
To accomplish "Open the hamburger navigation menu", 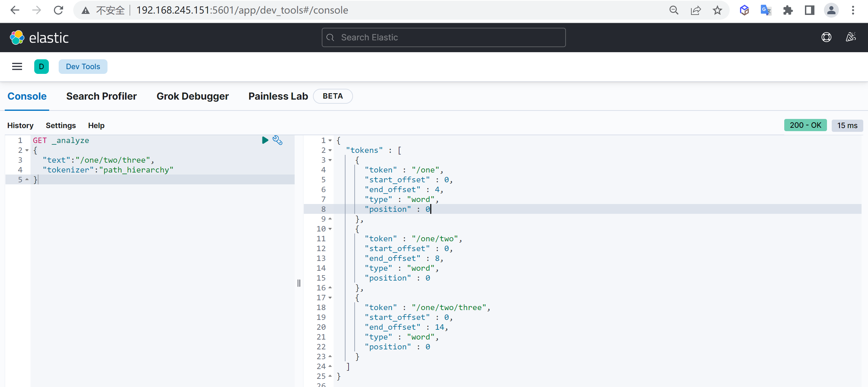I will 17,66.
